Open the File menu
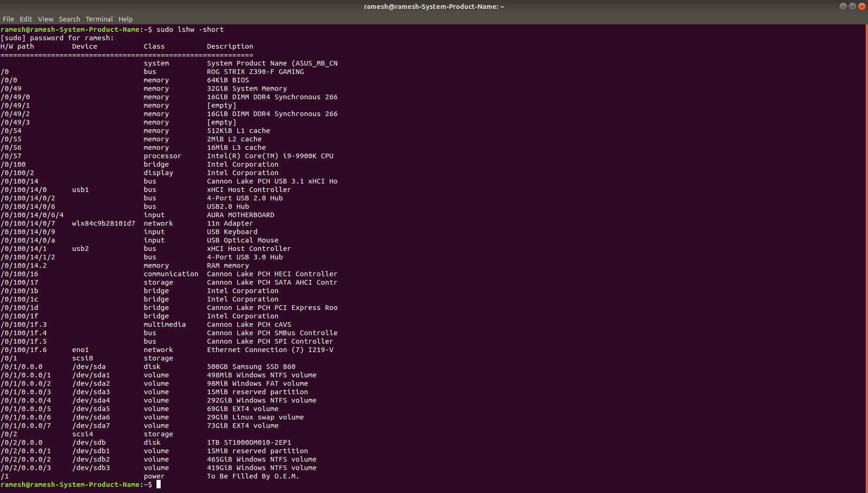Image resolution: width=868 pixels, height=493 pixels. coord(8,19)
